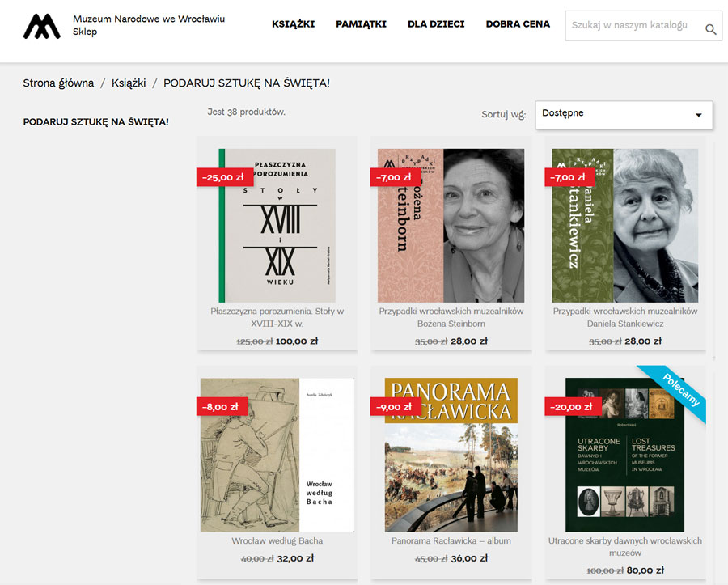
Task: Click the catalog search input field
Action: pos(631,26)
